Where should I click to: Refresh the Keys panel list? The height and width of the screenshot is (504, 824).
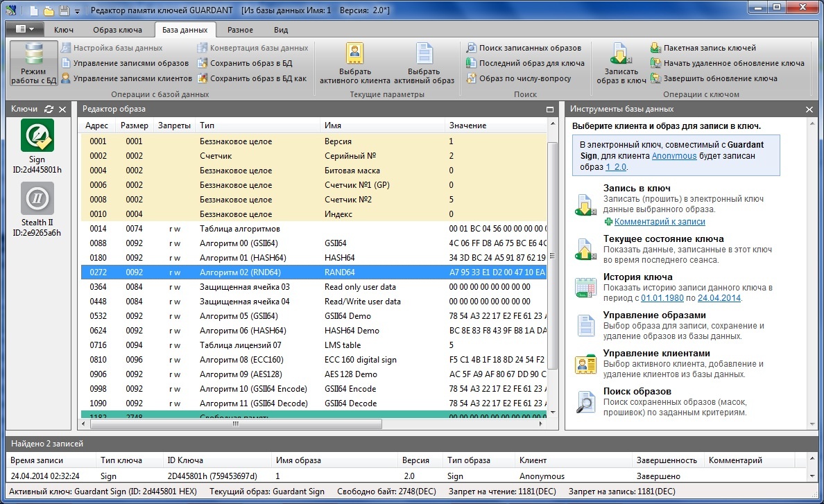click(49, 110)
